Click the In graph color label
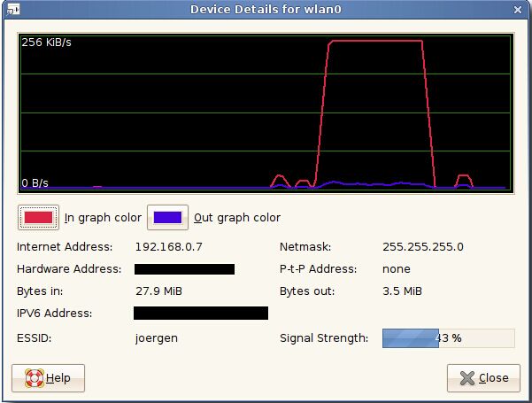The image size is (532, 403). pyautogui.click(x=103, y=218)
